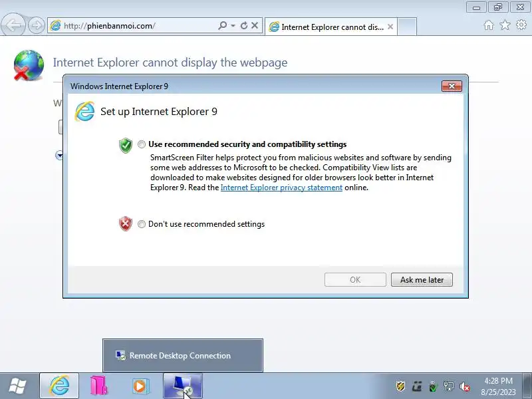The image size is (532, 399).
Task: Click the Show desktop strip
Action: pyautogui.click(x=527, y=386)
